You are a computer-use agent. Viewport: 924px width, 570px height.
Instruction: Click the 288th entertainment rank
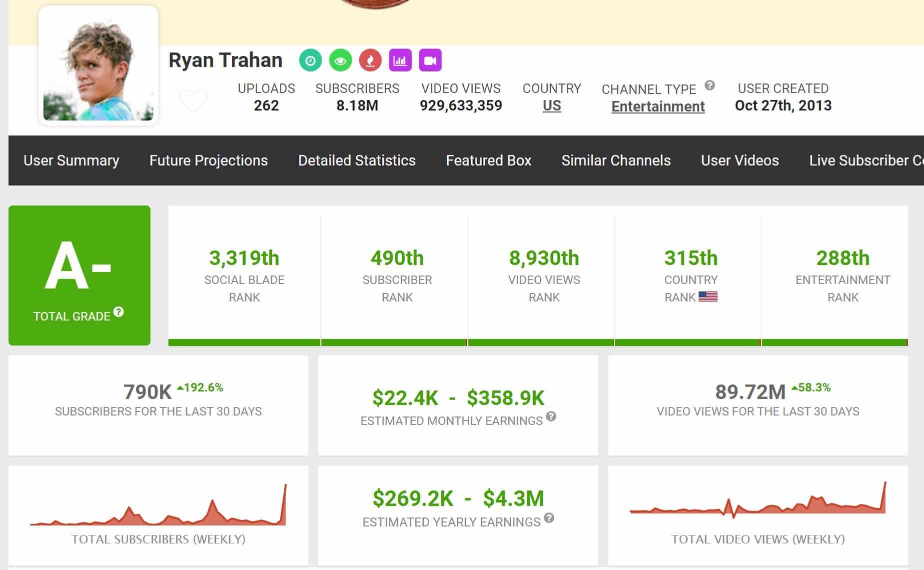(x=843, y=258)
